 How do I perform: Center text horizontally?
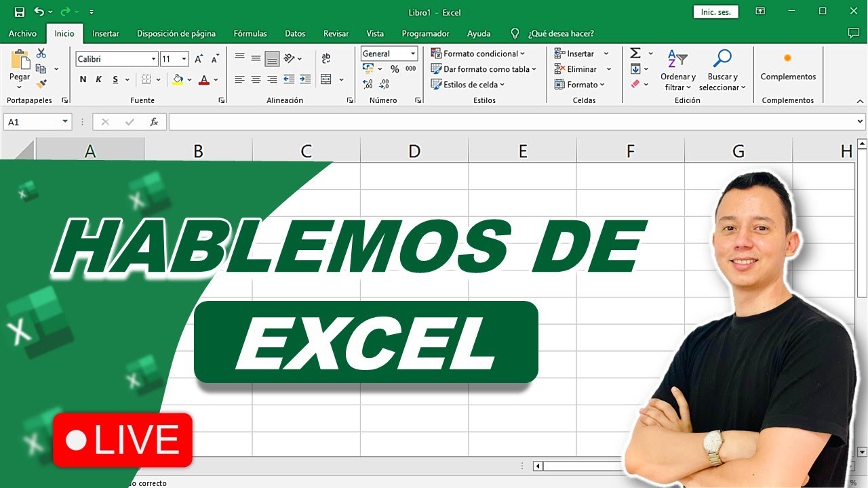[x=256, y=79]
